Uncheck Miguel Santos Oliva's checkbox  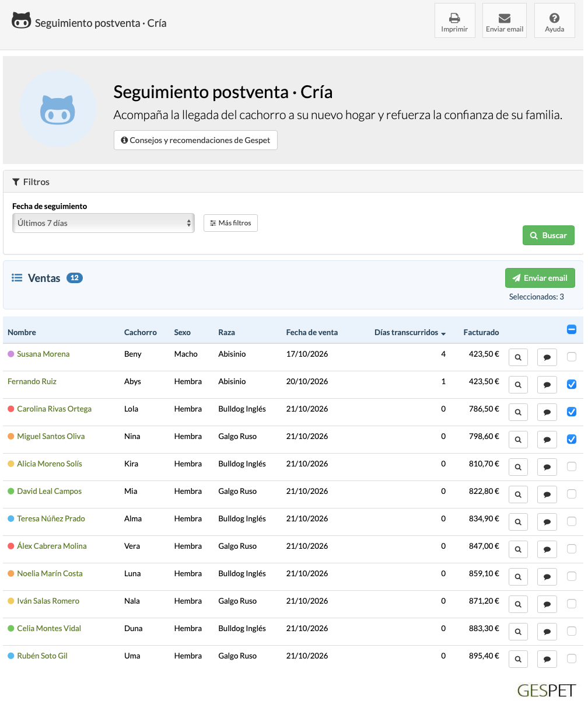(572, 439)
